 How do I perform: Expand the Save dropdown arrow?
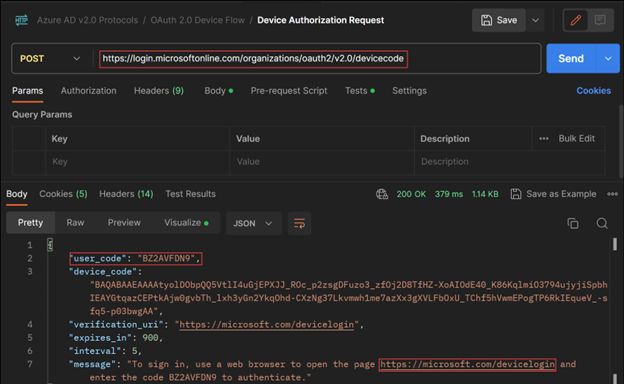click(535, 20)
